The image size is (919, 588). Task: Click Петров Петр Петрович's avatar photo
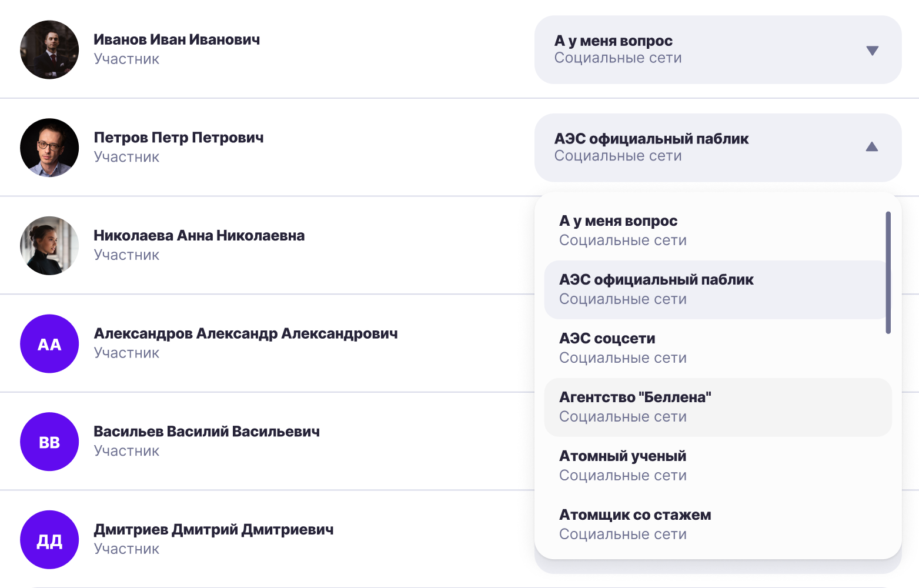pyautogui.click(x=49, y=148)
